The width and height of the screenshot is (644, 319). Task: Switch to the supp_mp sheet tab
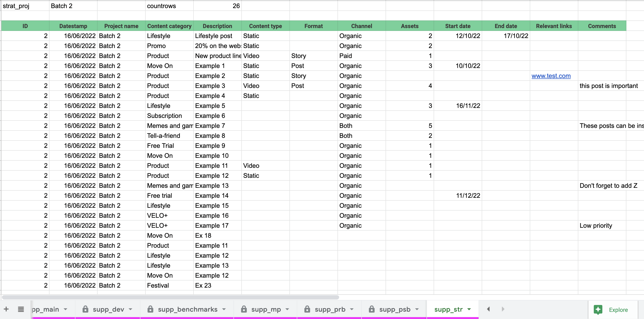266,309
